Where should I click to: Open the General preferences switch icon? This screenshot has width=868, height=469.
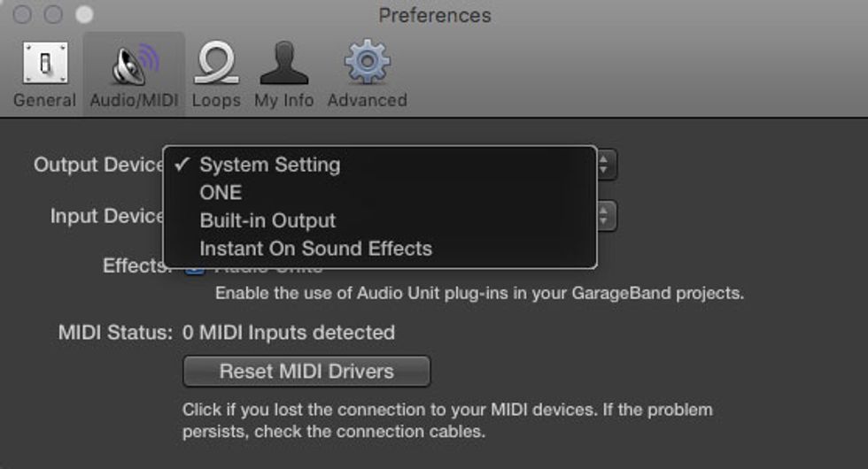pyautogui.click(x=45, y=63)
